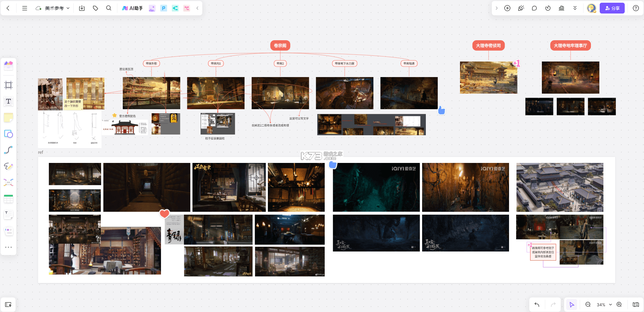Go back with the left arrow

coord(8,8)
